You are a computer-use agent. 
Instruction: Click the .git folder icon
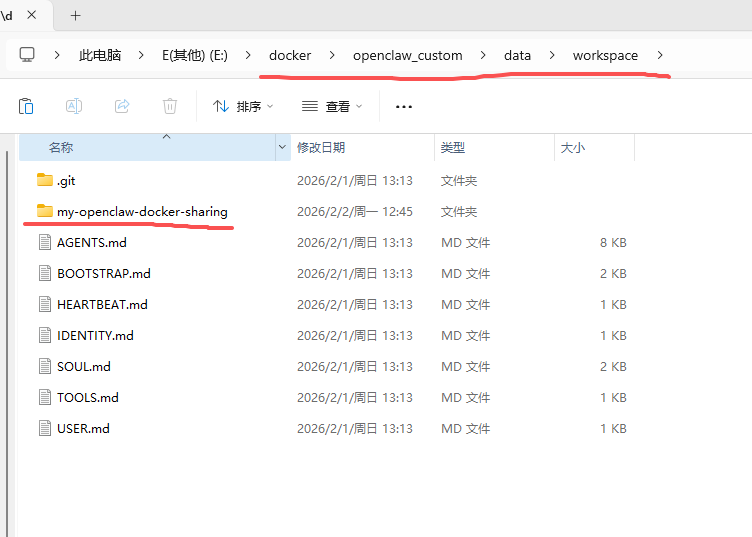pyautogui.click(x=44, y=180)
